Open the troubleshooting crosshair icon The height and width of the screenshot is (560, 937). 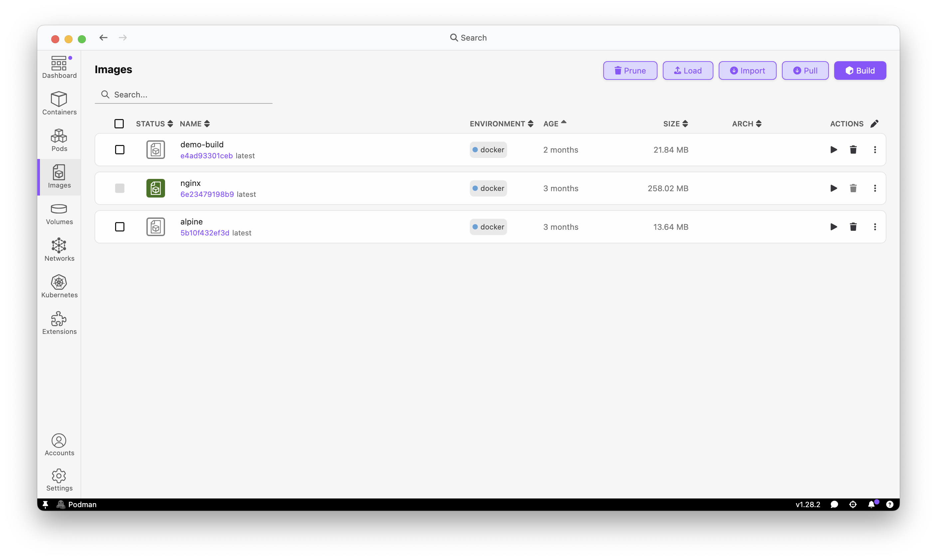(853, 504)
